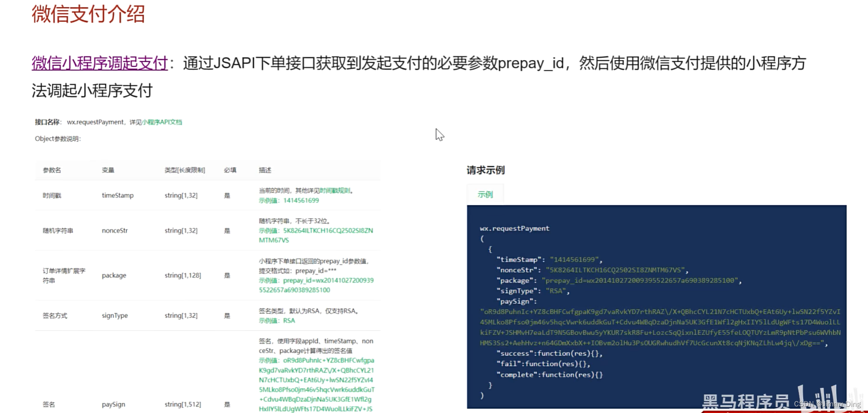Click the 变量 column header
The width and height of the screenshot is (868, 413).
(108, 170)
